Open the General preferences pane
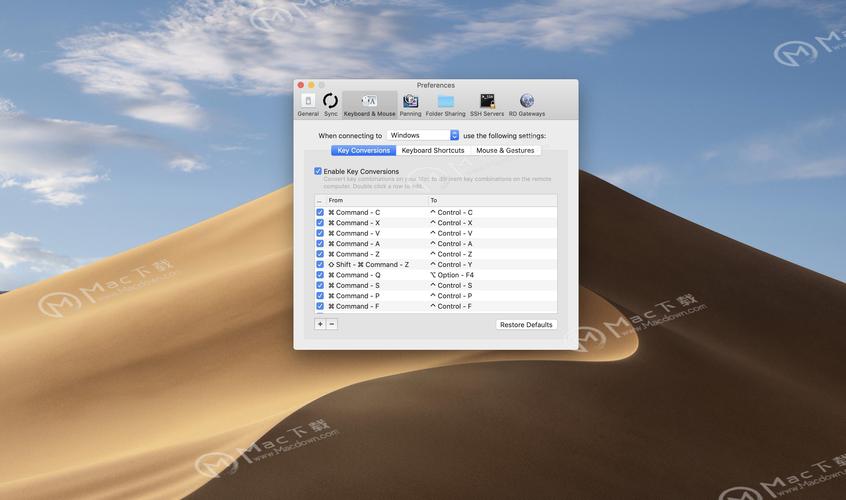This screenshot has height=500, width=846. point(308,104)
